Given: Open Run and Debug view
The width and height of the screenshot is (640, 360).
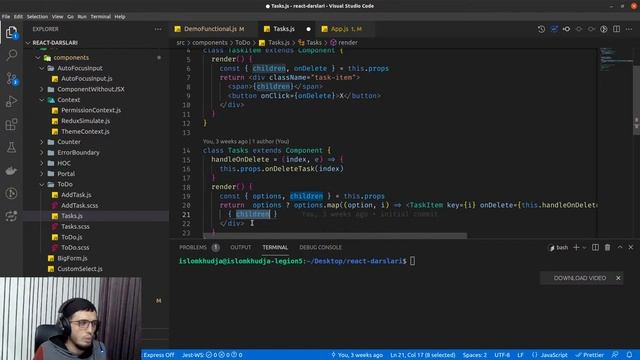Looking at the screenshot, I should pos(11,101).
